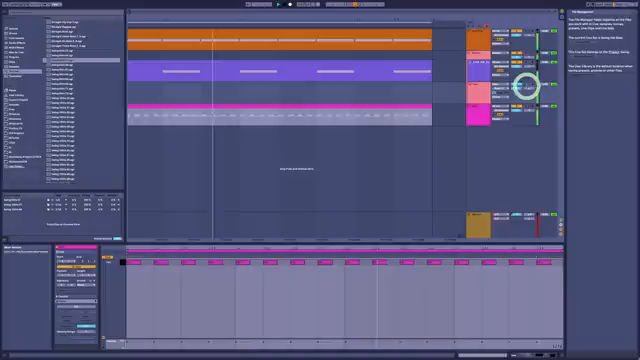Screen dimensions: 640x360
Task: Click the browser search field
Action: [65, 13]
